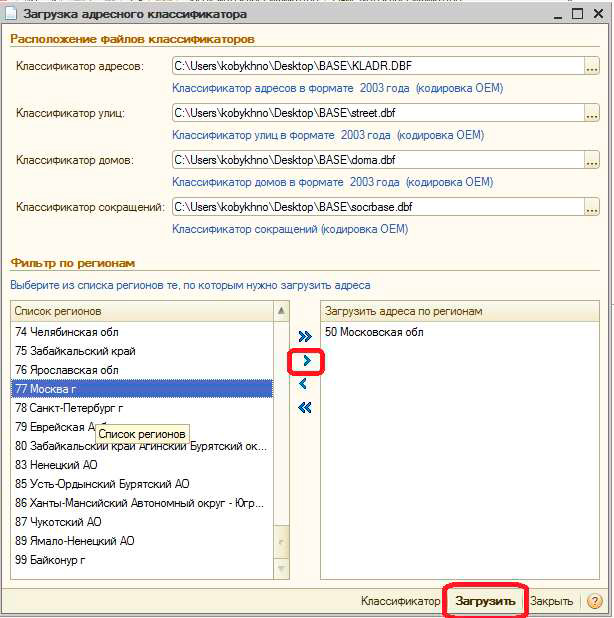Add selected region using single right arrow

tap(306, 360)
